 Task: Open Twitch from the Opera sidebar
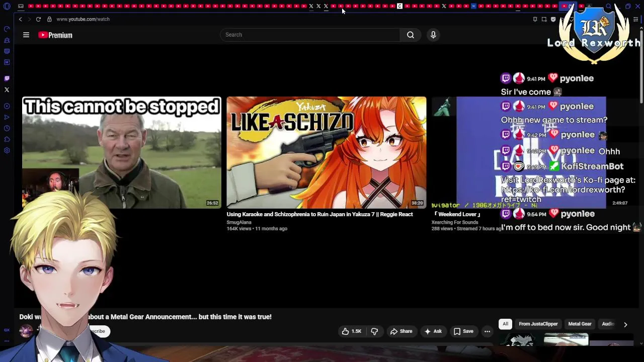point(7,78)
